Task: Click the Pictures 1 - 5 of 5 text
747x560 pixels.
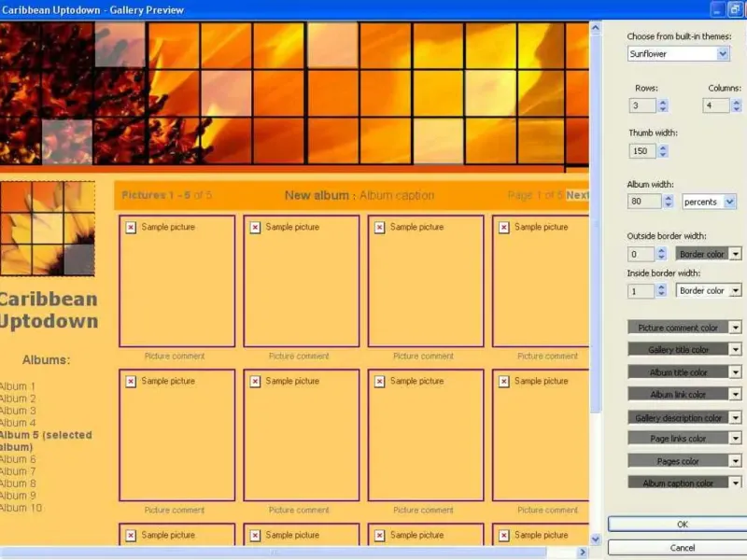Action: pyautogui.click(x=167, y=195)
